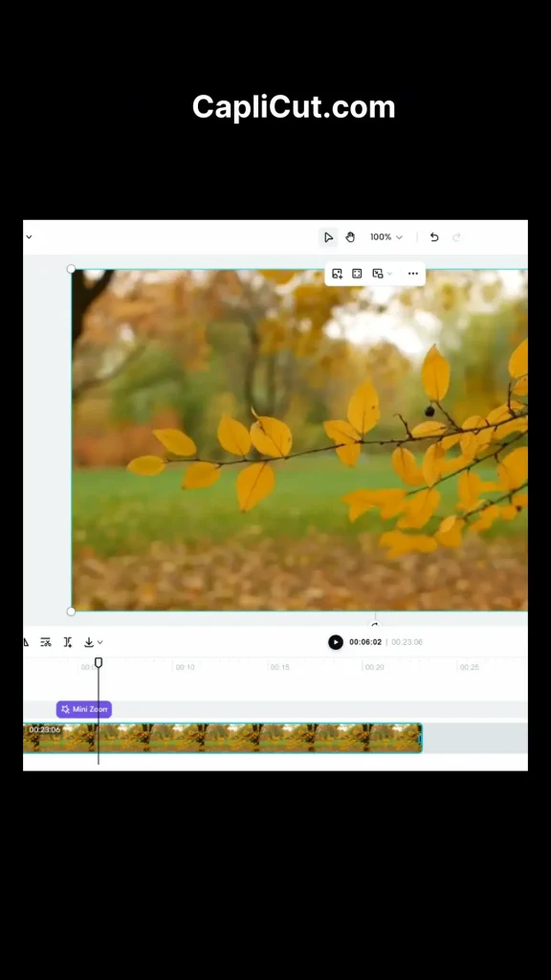The image size is (551, 980).
Task: Click the 00:15 mark on timeline ruler
Action: point(280,667)
